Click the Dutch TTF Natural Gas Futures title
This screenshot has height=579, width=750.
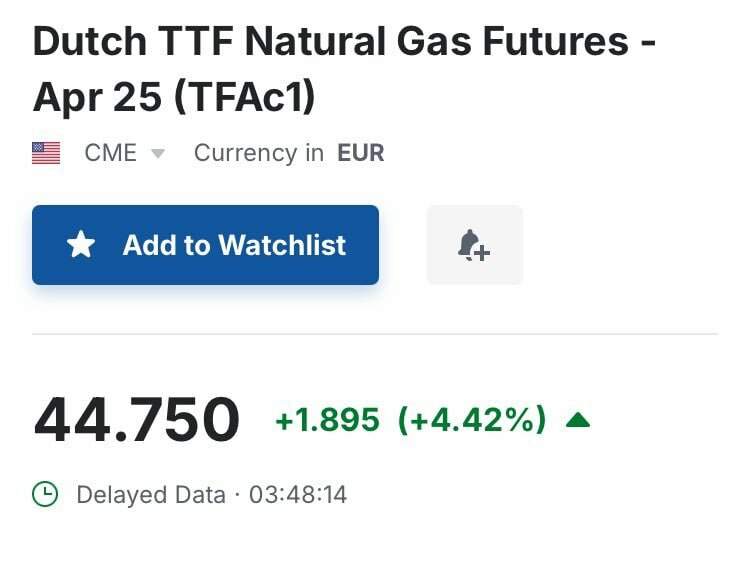coord(330,42)
